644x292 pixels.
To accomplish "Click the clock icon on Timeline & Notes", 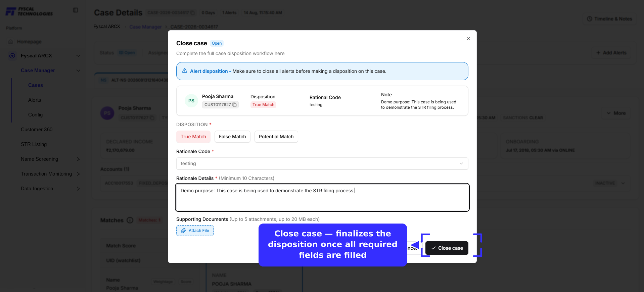I will [x=590, y=19].
